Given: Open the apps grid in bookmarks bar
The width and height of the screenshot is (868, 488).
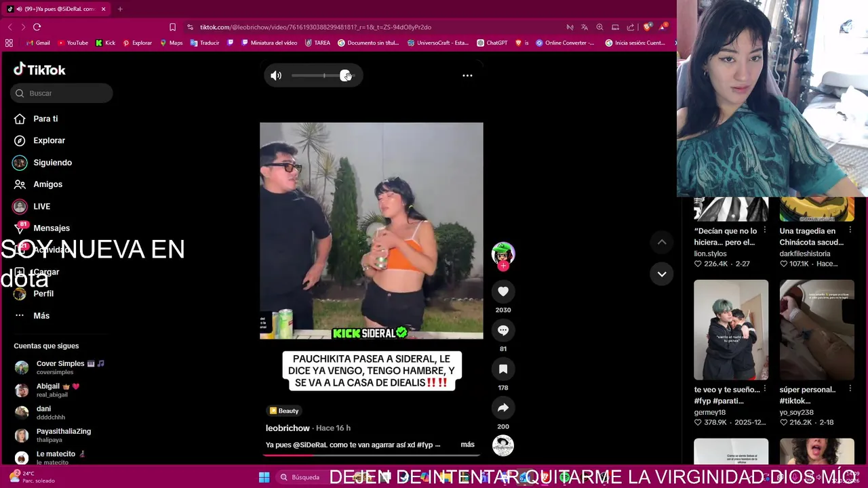Looking at the screenshot, I should 9,43.
